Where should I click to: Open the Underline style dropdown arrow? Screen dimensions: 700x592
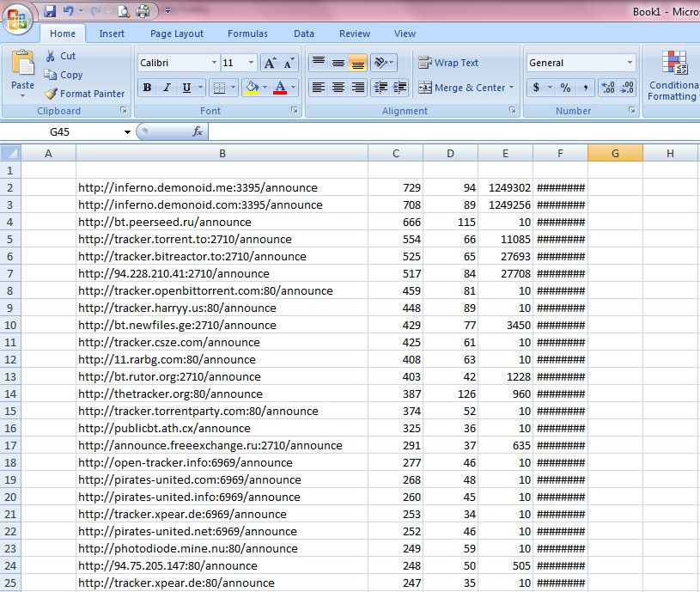tap(200, 88)
